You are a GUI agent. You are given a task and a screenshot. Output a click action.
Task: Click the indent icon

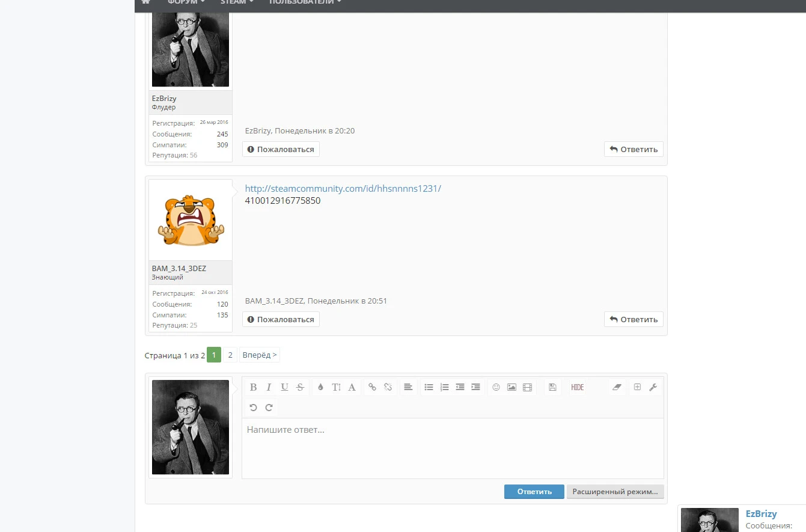pyautogui.click(x=475, y=387)
